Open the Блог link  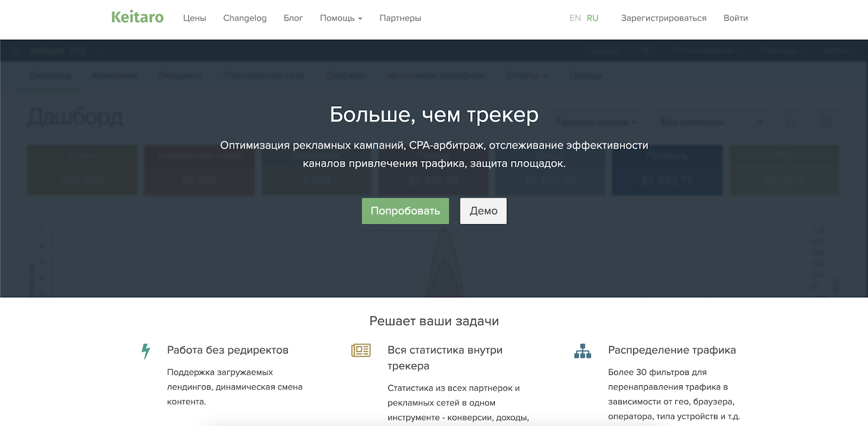293,18
